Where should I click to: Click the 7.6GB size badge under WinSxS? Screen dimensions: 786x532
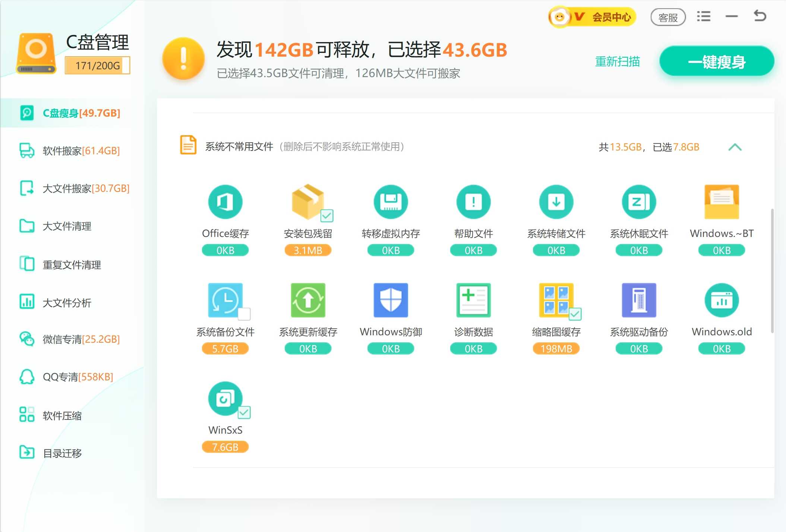[x=225, y=447]
